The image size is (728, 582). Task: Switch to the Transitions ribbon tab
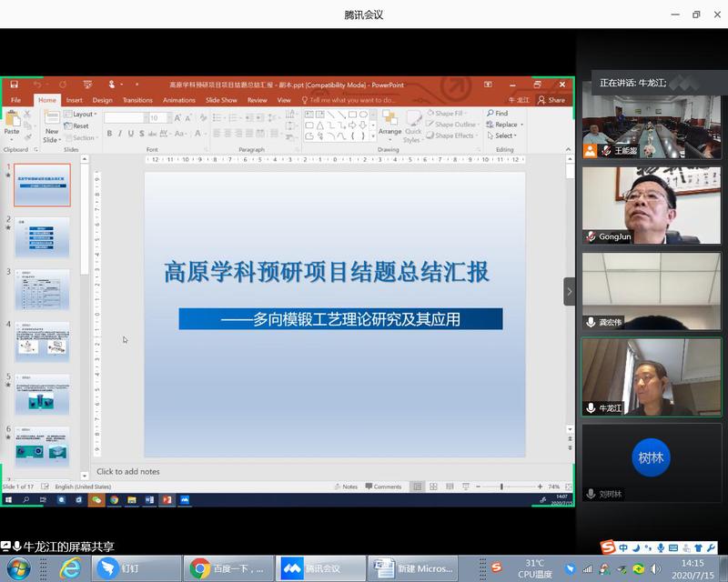point(137,100)
